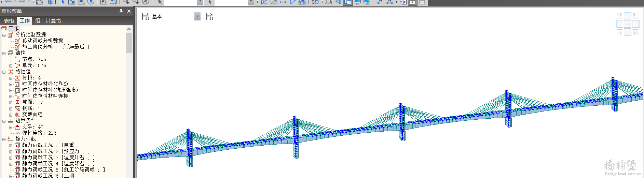Click the 单元 icon

[x=17, y=65]
